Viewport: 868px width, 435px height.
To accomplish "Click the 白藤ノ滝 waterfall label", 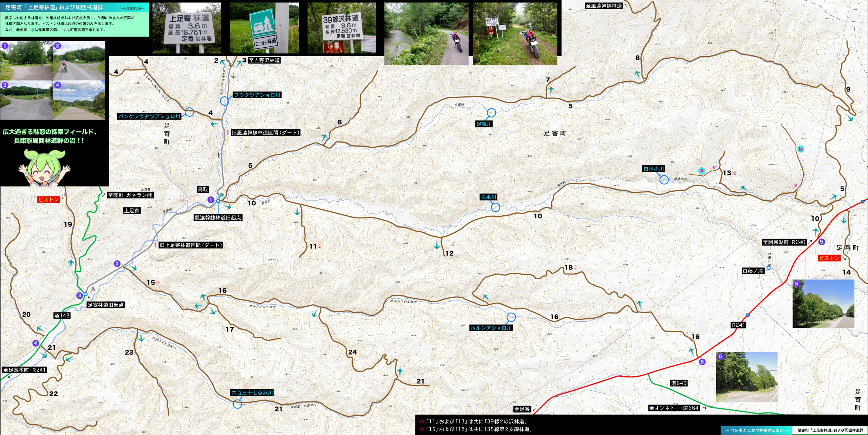I will click(x=753, y=271).
